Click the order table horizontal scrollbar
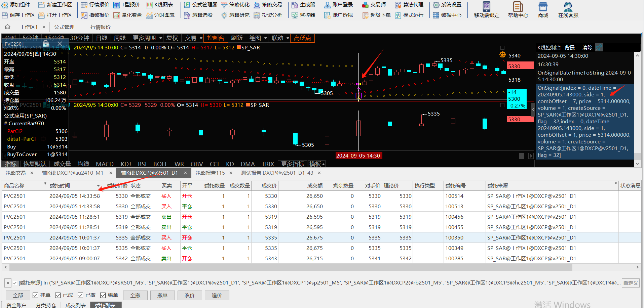Image resolution: width=644 pixels, height=308 pixels. pyautogui.click(x=291, y=267)
